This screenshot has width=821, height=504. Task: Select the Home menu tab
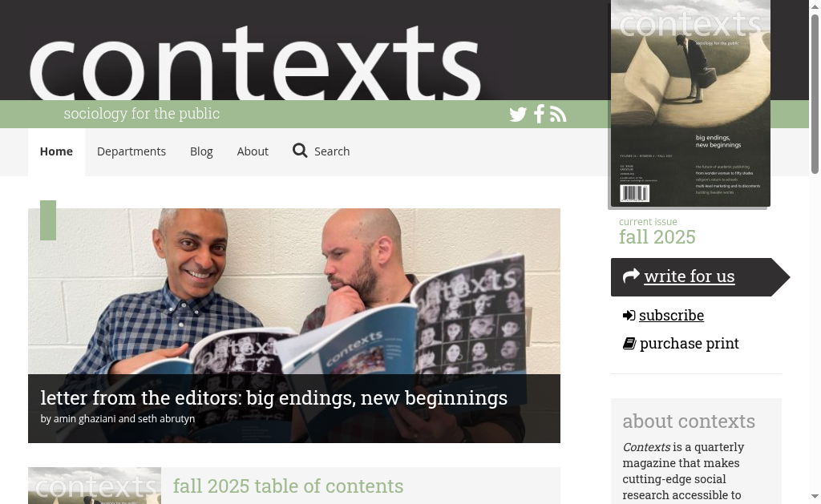click(57, 151)
